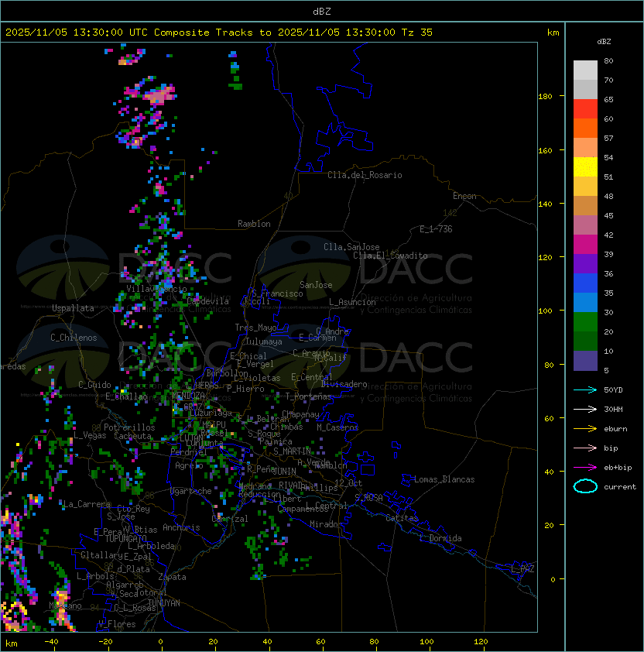Click the magenta eb+bip arrow in legend
Viewport: 644px width, 652px height.
[585, 468]
